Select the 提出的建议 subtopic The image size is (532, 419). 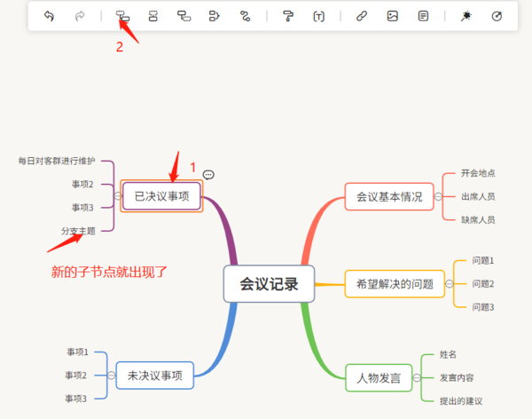tap(461, 401)
